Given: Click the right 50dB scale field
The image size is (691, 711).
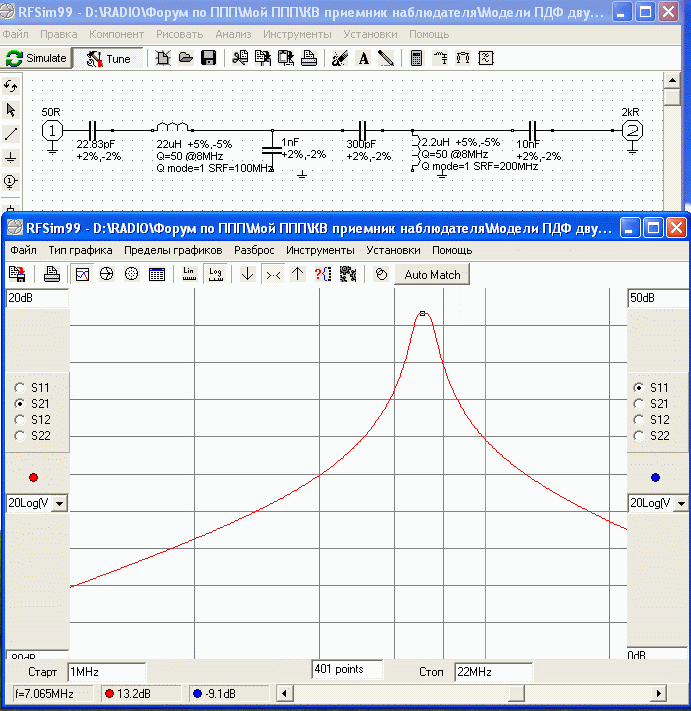Looking at the screenshot, I should [x=658, y=298].
